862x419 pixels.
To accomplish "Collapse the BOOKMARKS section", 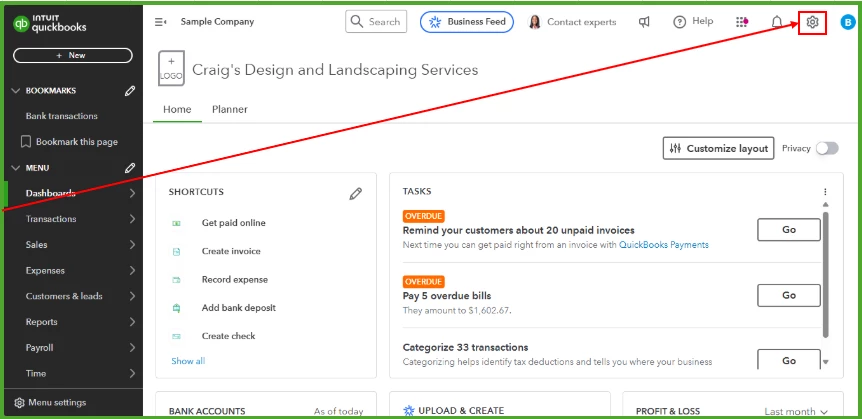I will pos(15,91).
